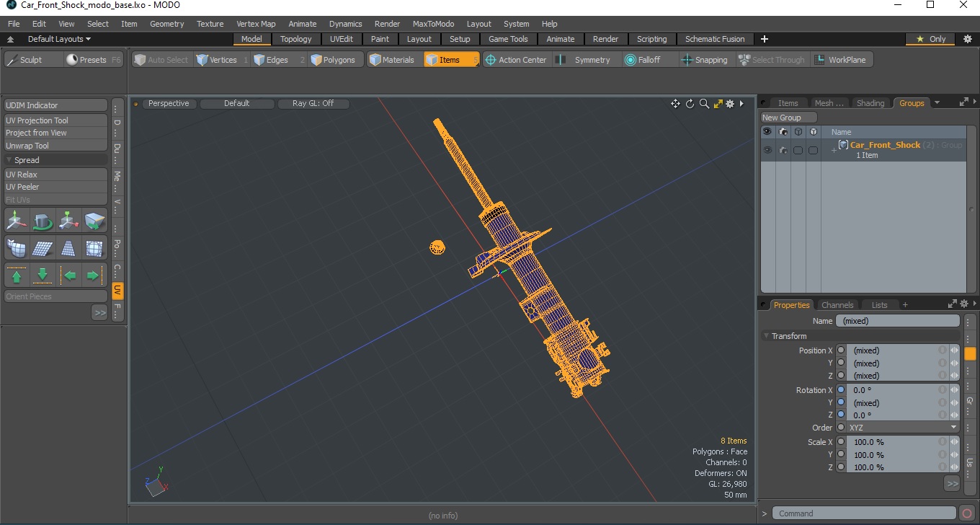The image size is (980, 525).
Task: Open the MaxToModo menu
Action: pyautogui.click(x=434, y=24)
